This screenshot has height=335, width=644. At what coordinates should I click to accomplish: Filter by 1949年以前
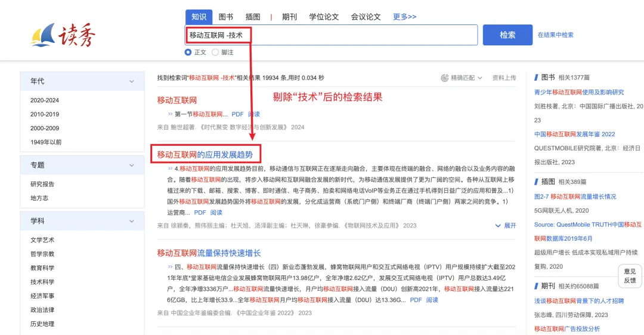pos(45,142)
